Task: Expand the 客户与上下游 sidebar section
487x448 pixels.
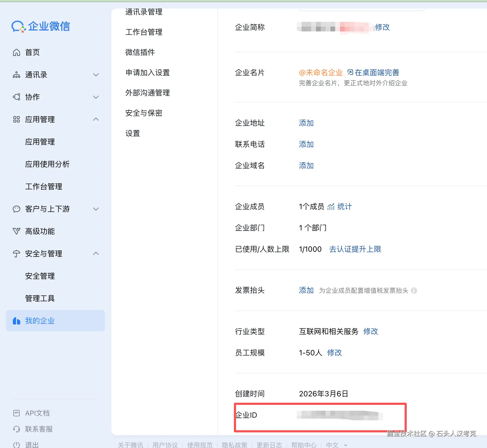Action: (96, 209)
